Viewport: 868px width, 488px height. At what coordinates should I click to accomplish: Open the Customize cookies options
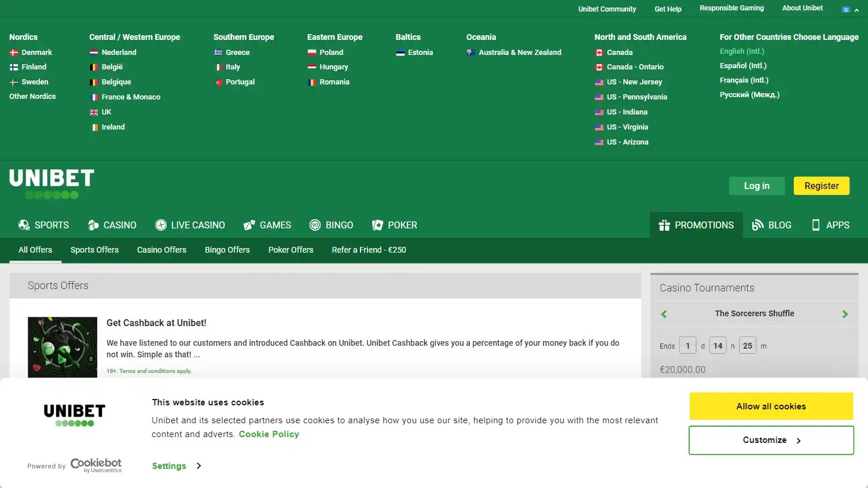771,441
